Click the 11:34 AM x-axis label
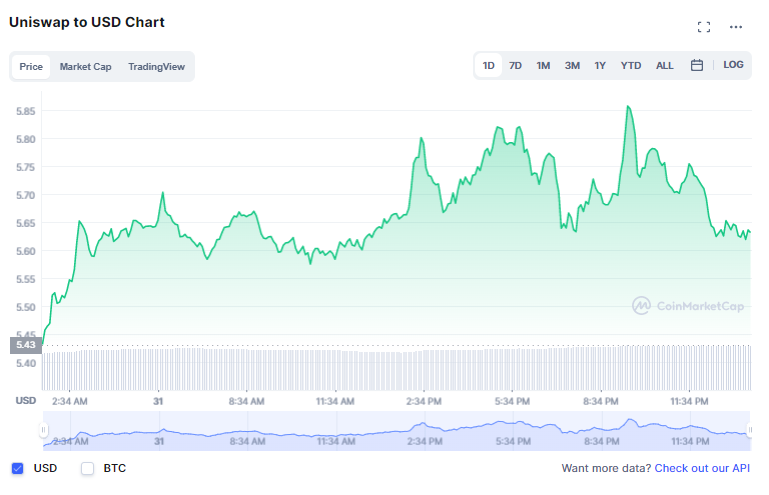This screenshot has height=495, width=769. pyautogui.click(x=335, y=401)
